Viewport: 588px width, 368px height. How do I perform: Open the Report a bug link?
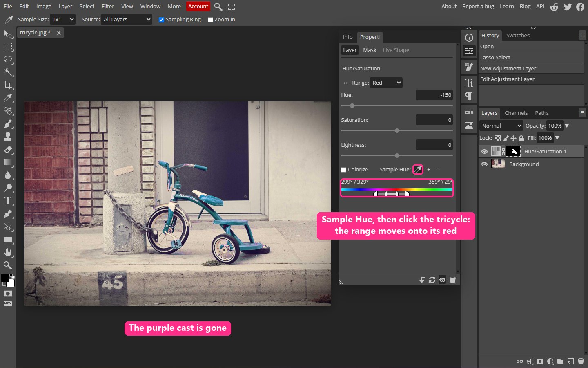[478, 6]
